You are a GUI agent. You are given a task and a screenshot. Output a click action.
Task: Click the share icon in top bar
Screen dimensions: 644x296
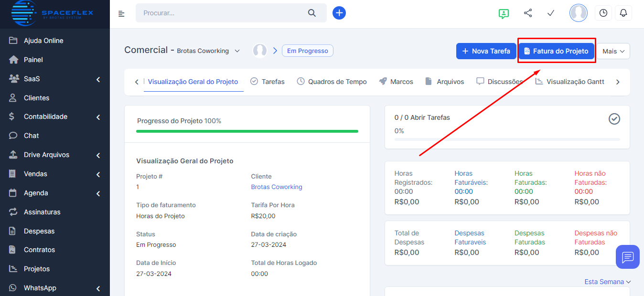pos(528,13)
